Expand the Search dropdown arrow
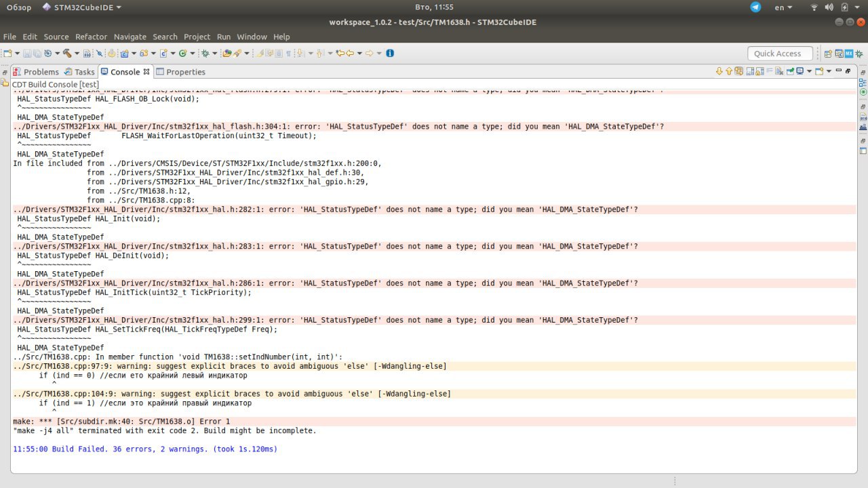868x488 pixels. click(x=247, y=54)
